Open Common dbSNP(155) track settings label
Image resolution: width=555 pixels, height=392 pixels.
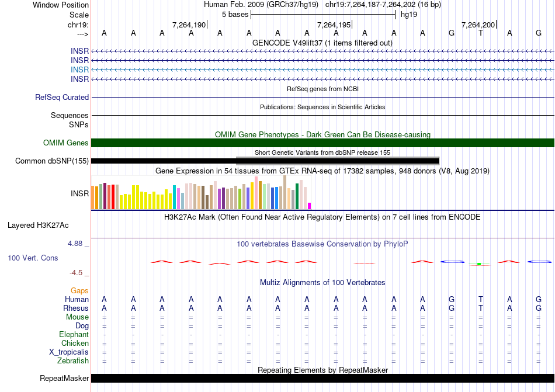pyautogui.click(x=52, y=161)
